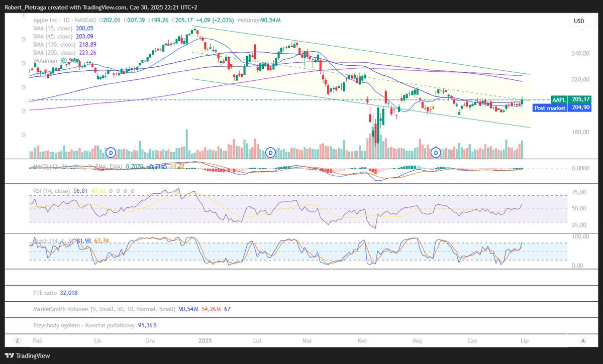The image size is (603, 364).
Task: Click the 'A' auto-scale button at the bottom right
Action: point(583,340)
